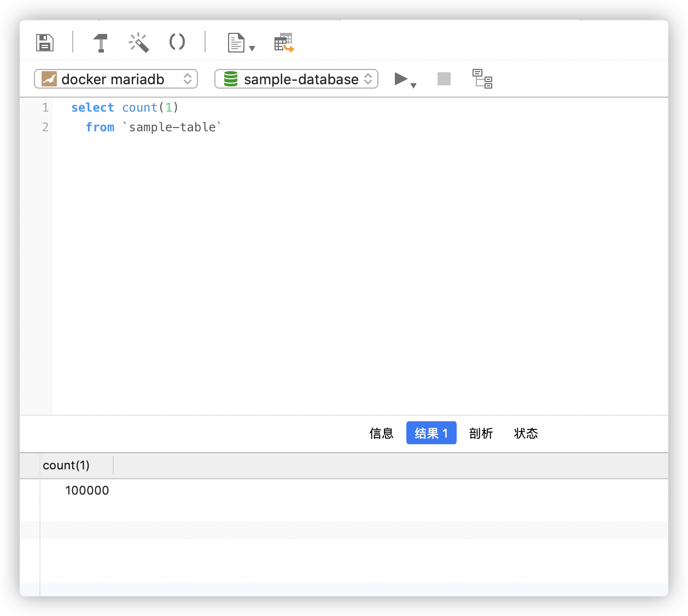Switch to the 信息 tab
This screenshot has height=616, width=688.
(x=381, y=433)
